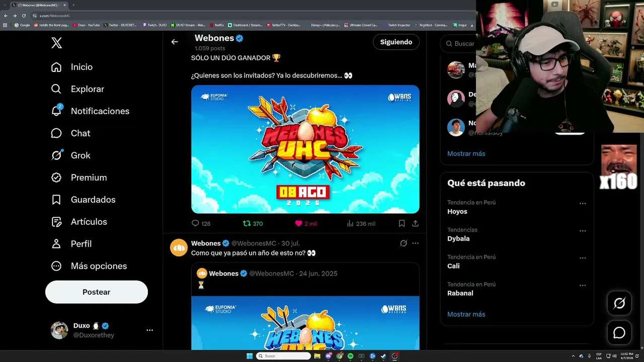Open the BetterTTV Dashboard bookmark

click(x=284, y=25)
